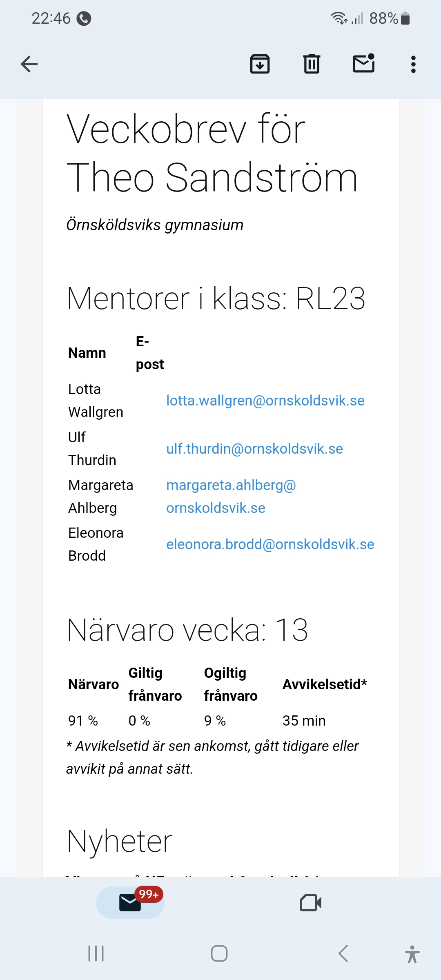The width and height of the screenshot is (441, 980).
Task: Tap the Mentorer i klass: RL23 heading
Action: pos(216,298)
